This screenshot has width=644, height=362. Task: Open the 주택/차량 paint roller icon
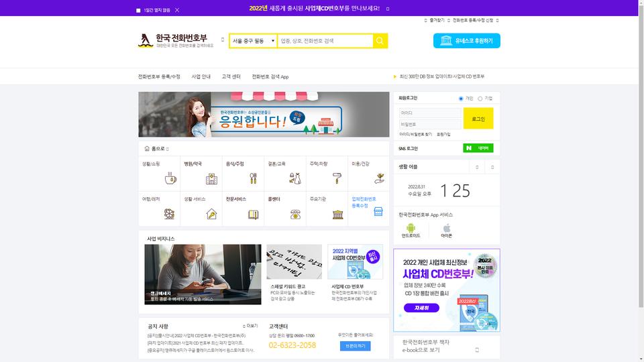337,178
